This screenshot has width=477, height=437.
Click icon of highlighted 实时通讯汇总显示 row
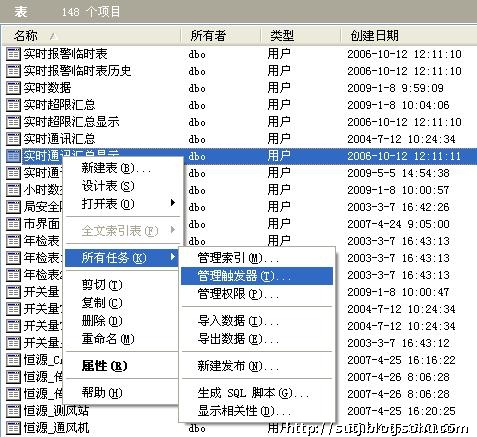pyautogui.click(x=13, y=156)
